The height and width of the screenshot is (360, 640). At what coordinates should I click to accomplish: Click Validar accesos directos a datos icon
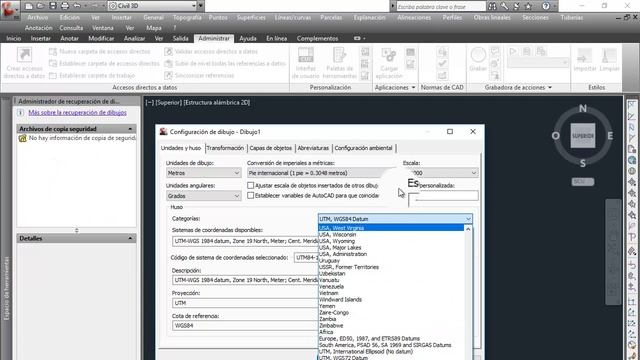coord(168,51)
